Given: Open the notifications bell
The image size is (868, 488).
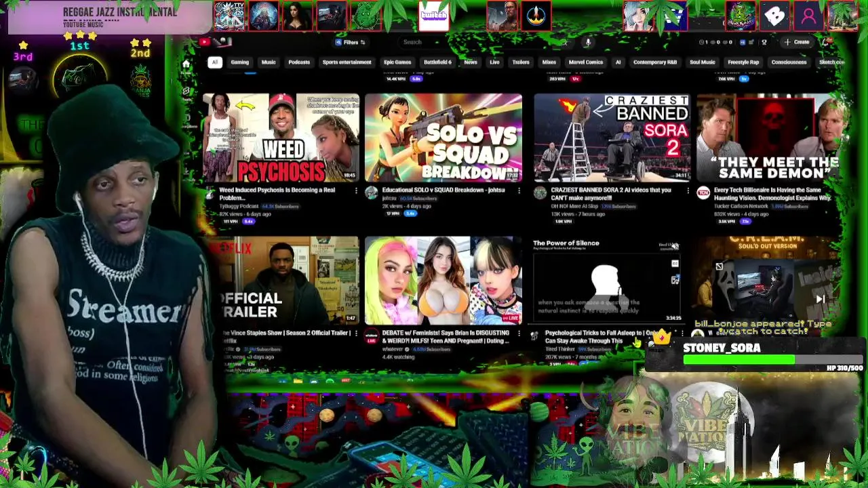Looking at the screenshot, I should click(x=827, y=42).
